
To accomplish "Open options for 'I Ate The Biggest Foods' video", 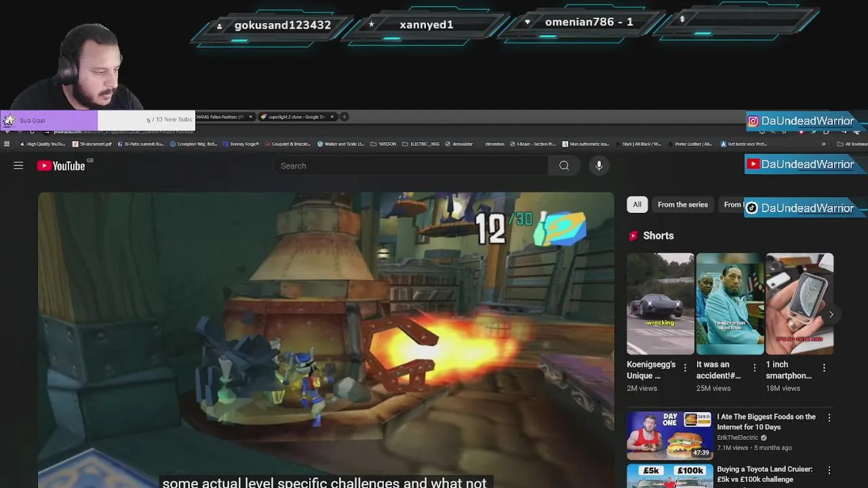I will pos(829,418).
